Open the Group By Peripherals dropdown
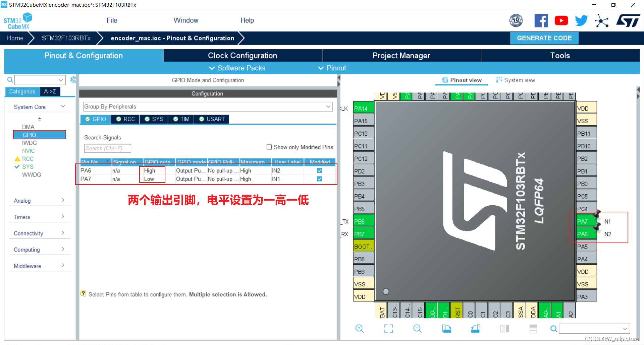The width and height of the screenshot is (644, 345). 208,107
